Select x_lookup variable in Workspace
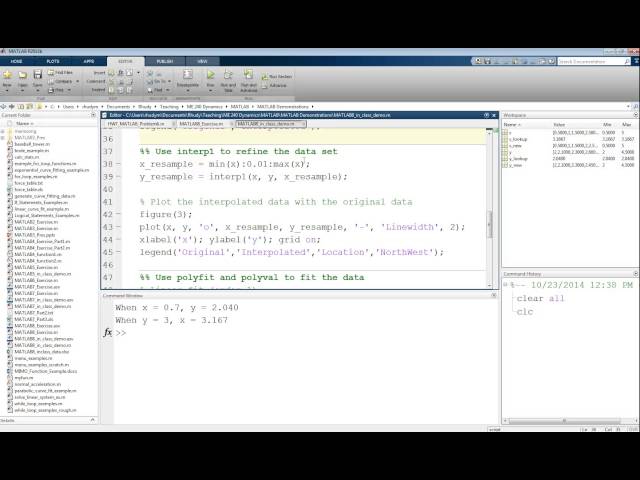This screenshot has width=640, height=480. [x=518, y=139]
